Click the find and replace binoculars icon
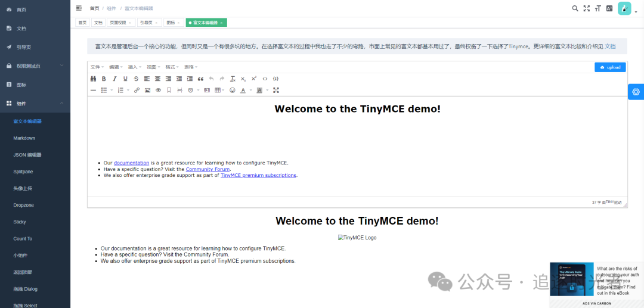 click(93, 79)
